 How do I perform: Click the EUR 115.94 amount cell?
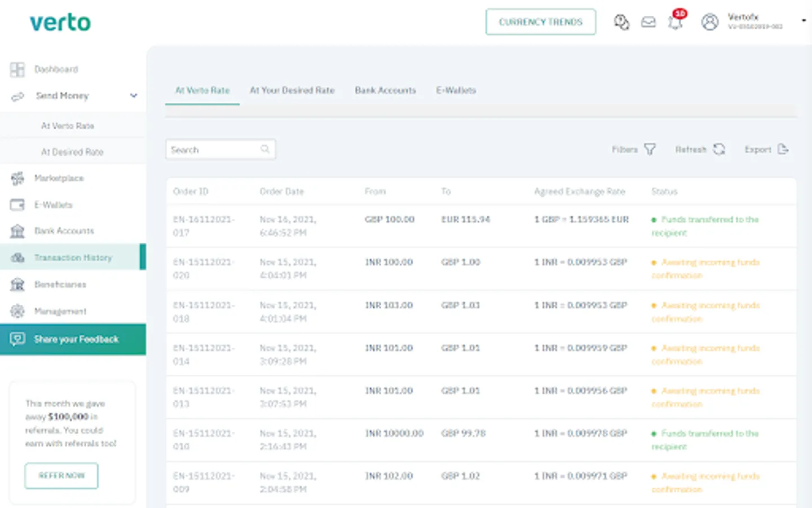click(x=466, y=219)
